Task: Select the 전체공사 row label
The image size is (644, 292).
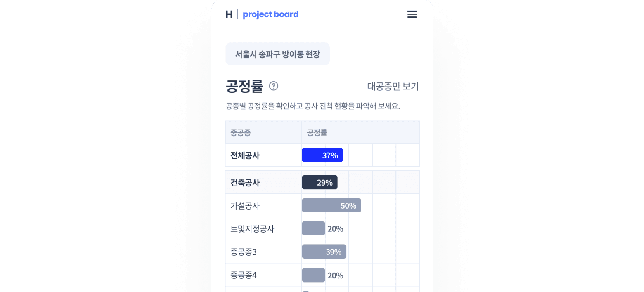Action: 245,155
